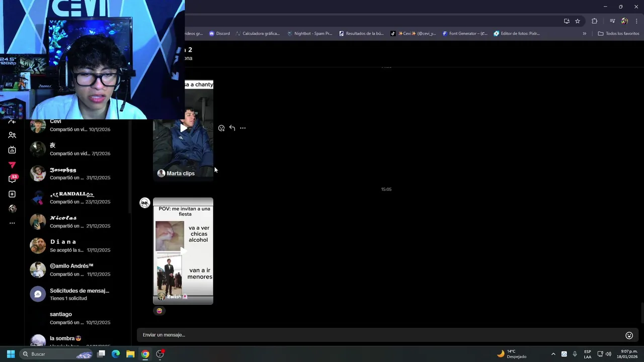Click the conversation list scrollbar
The width and height of the screenshot is (644, 362).
(x=130, y=166)
